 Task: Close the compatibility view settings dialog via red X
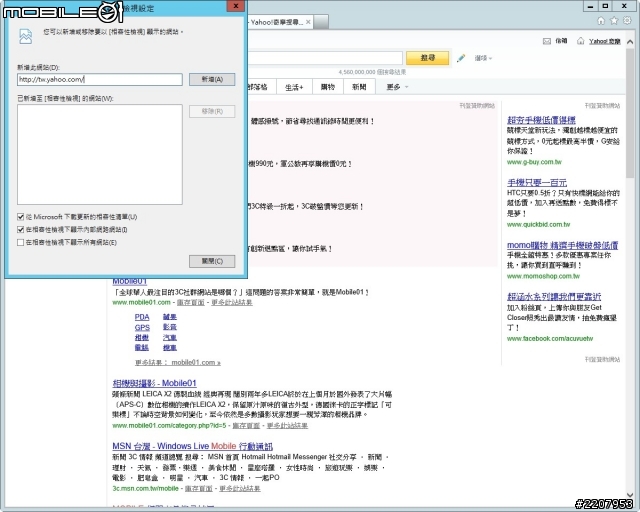click(236, 6)
